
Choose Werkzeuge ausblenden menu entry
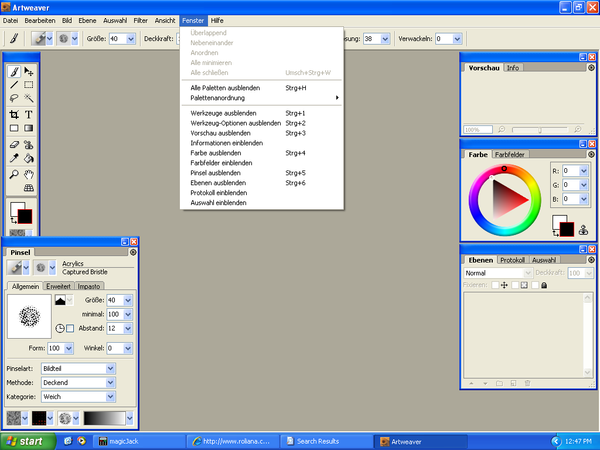(x=262, y=113)
